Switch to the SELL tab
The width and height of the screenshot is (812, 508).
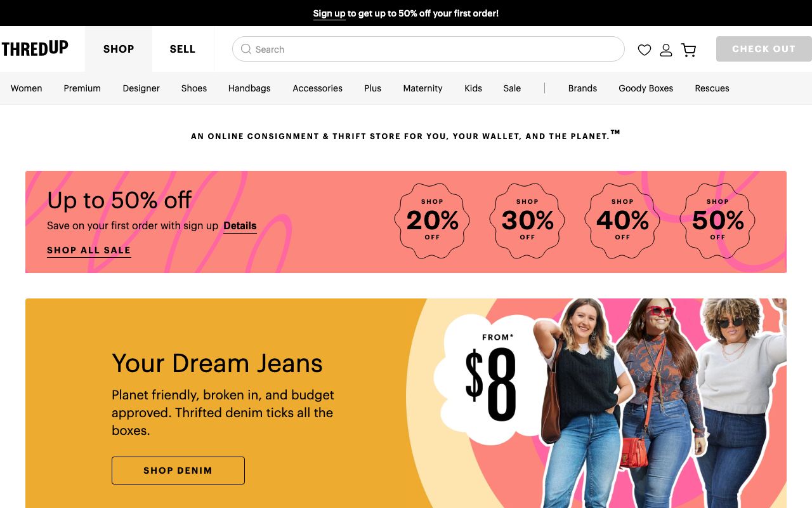pyautogui.click(x=183, y=49)
